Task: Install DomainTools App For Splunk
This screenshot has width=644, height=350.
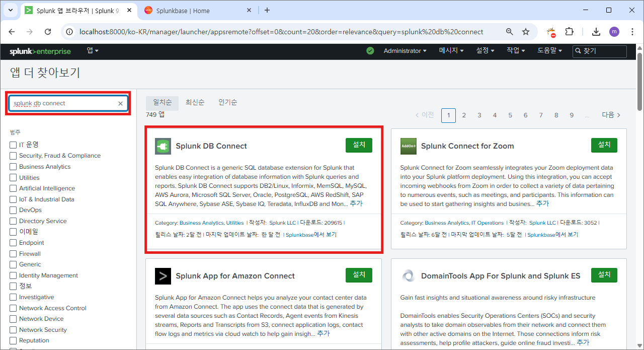Action: pos(604,275)
